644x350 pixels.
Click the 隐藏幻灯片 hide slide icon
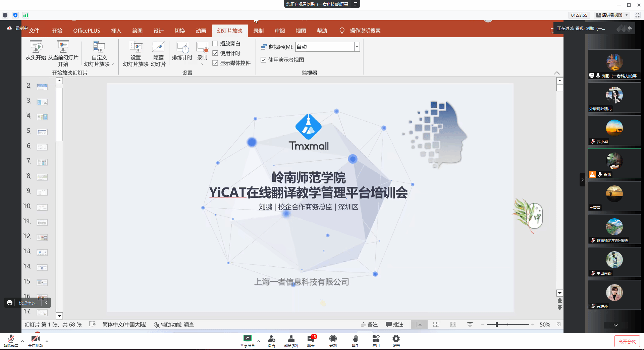point(158,47)
